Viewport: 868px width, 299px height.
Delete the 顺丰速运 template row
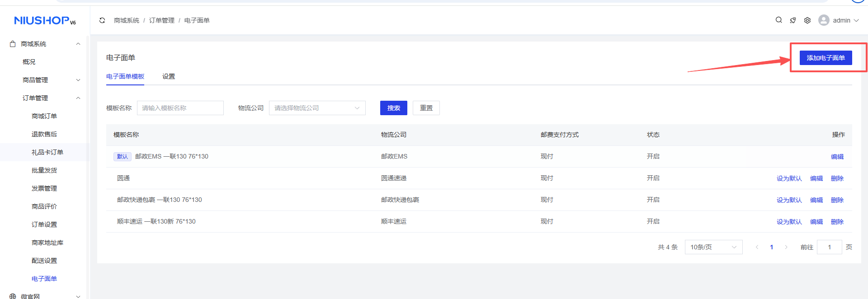pos(837,222)
